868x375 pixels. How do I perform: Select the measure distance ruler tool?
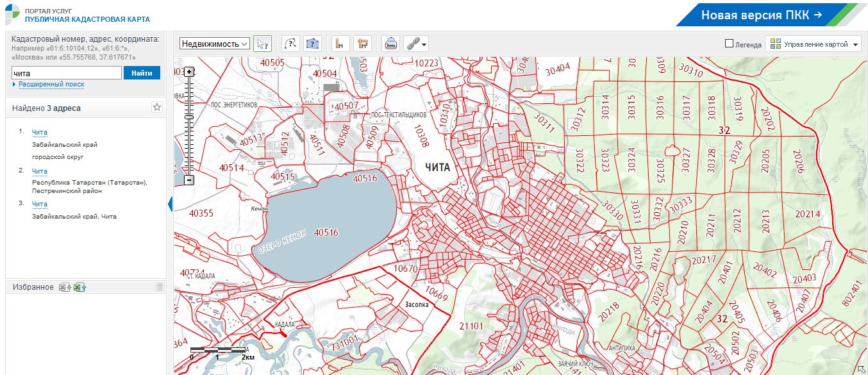(341, 44)
